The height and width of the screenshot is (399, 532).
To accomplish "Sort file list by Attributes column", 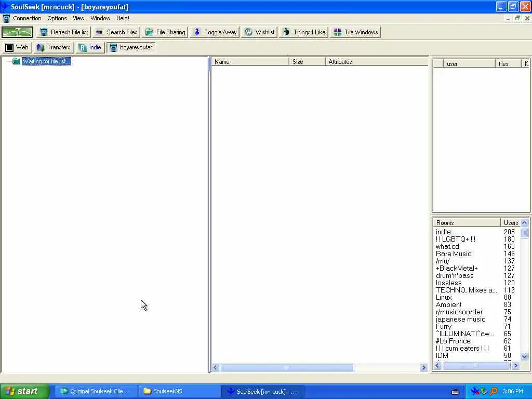I will coord(377,62).
